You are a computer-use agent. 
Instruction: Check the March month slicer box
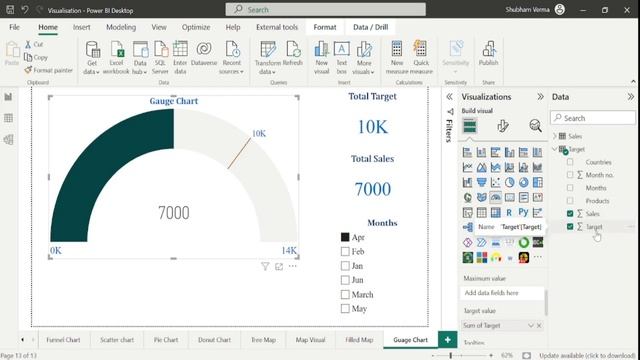tap(345, 294)
